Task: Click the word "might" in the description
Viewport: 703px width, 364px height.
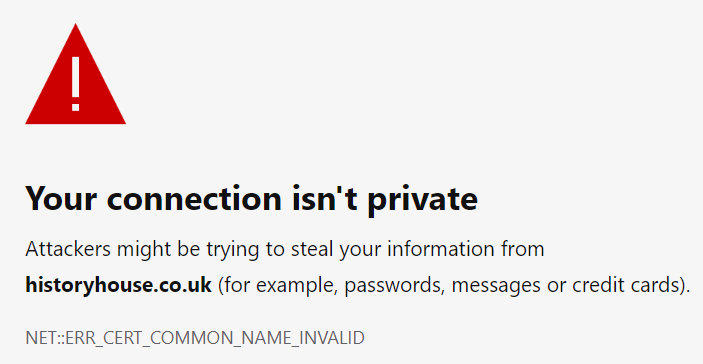Action: click(x=144, y=250)
